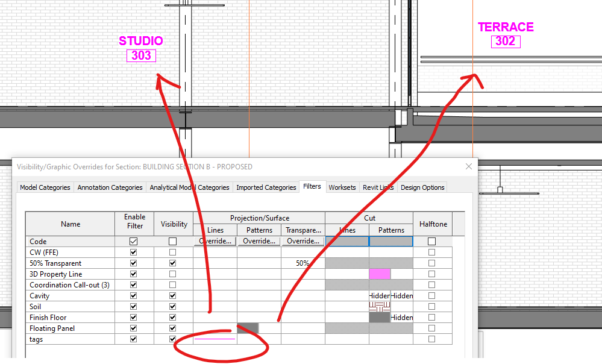Open the Worksets tab
Viewport: 602px width, 364px height.
(x=342, y=187)
